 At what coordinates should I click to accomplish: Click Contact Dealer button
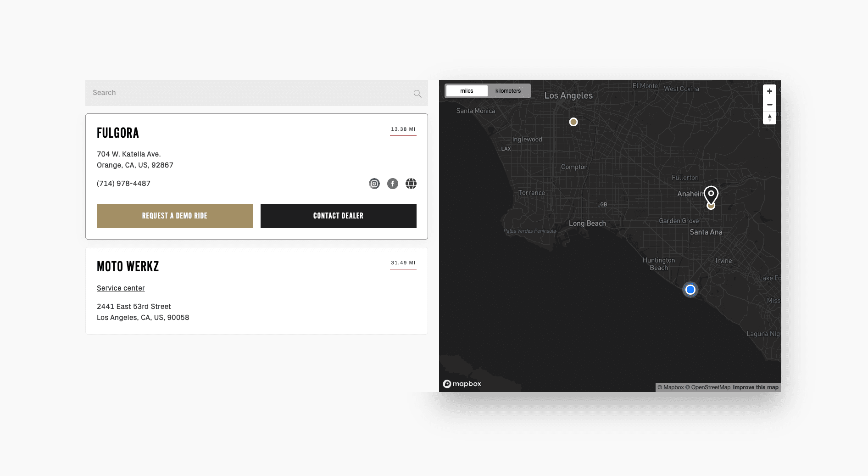coord(339,216)
